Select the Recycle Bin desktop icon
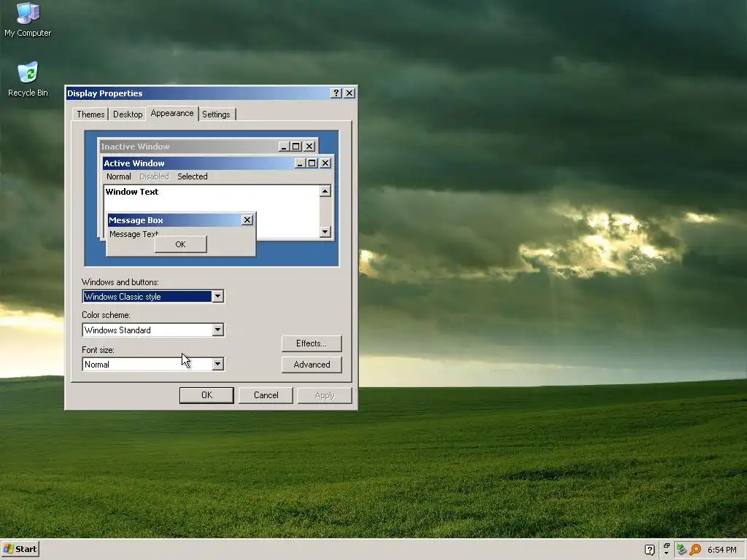This screenshot has width=747, height=560. [x=28, y=79]
